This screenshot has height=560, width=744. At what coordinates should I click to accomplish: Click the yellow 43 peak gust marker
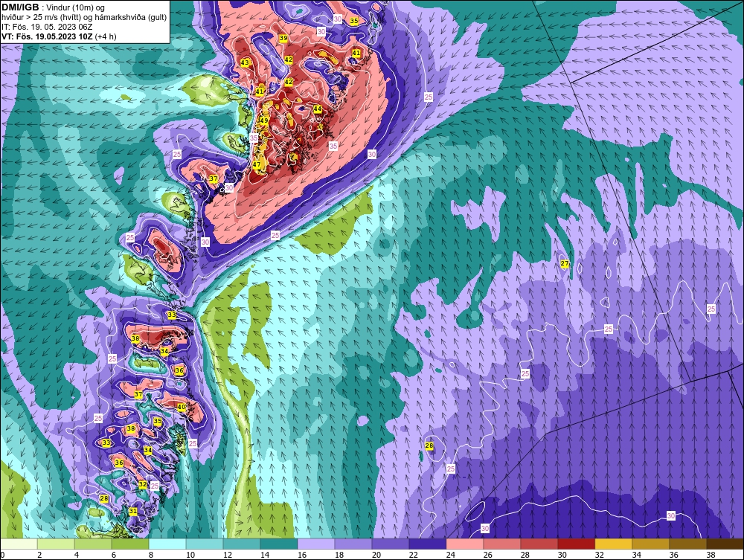245,62
